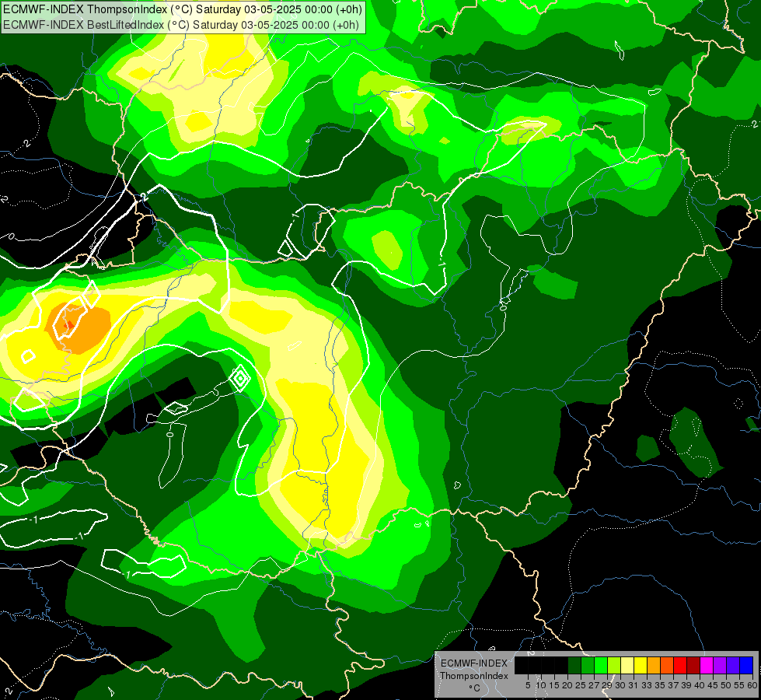Select the dark green 20–25 legend swatch
The image size is (761, 700).
[x=574, y=666]
